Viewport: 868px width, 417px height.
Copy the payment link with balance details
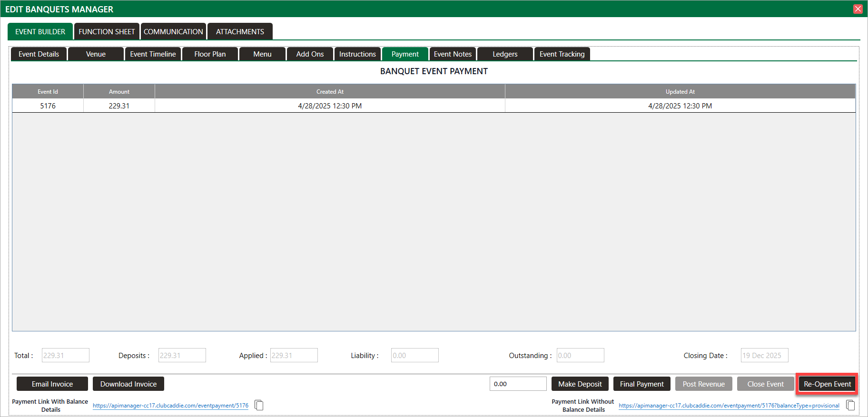click(x=259, y=405)
